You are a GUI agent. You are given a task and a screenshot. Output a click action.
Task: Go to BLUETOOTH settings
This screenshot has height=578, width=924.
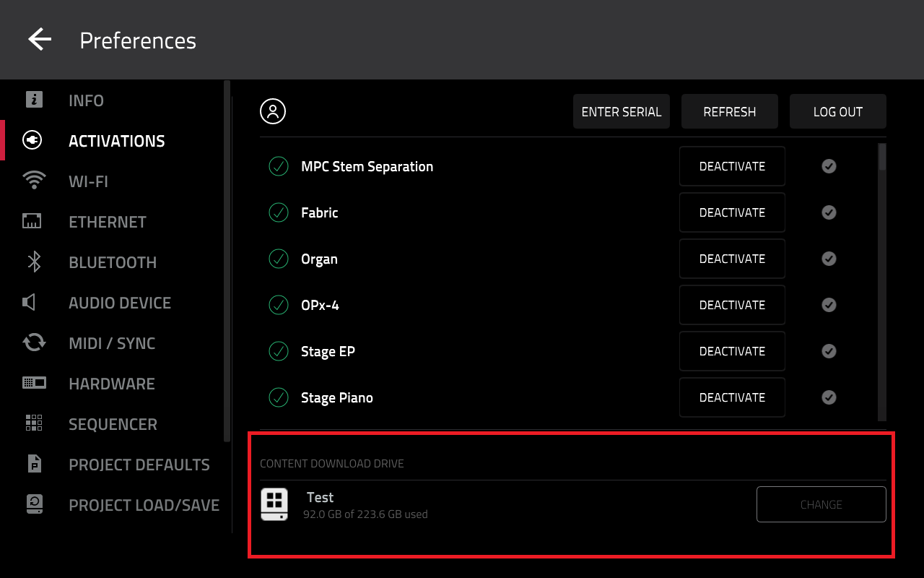[113, 262]
